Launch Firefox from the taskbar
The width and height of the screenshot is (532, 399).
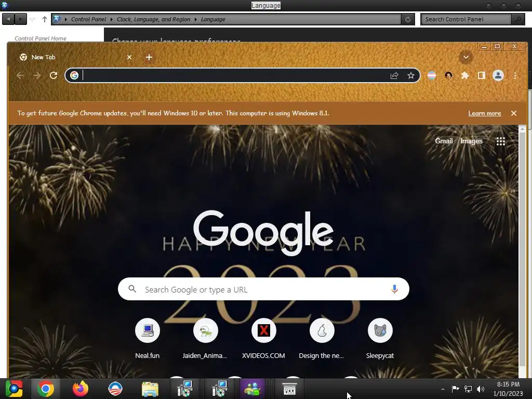click(81, 389)
